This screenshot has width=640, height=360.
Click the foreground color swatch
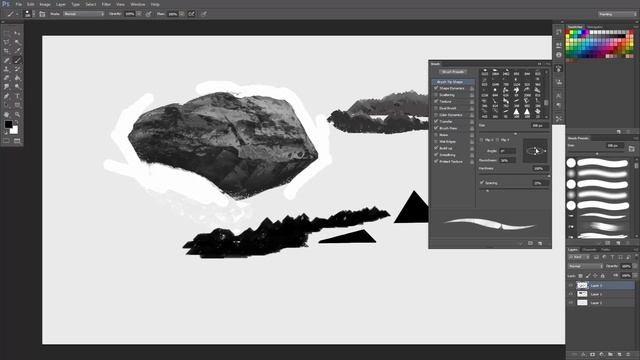[x=8, y=124]
